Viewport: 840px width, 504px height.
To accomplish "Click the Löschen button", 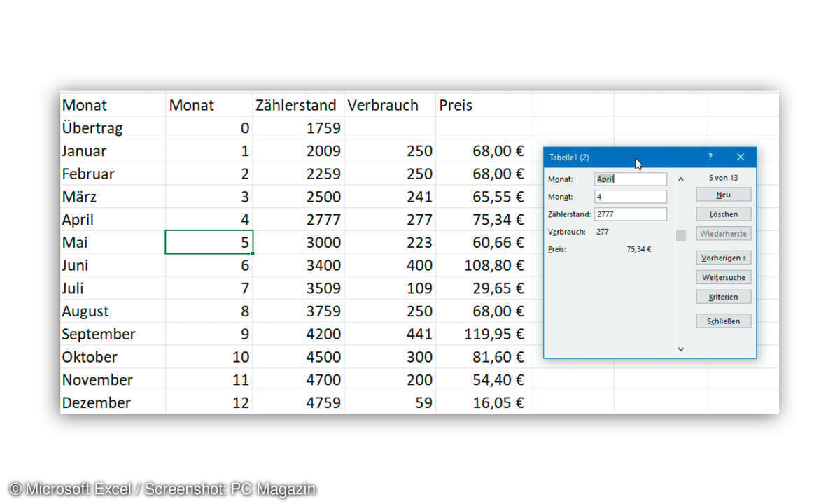I will tap(724, 214).
